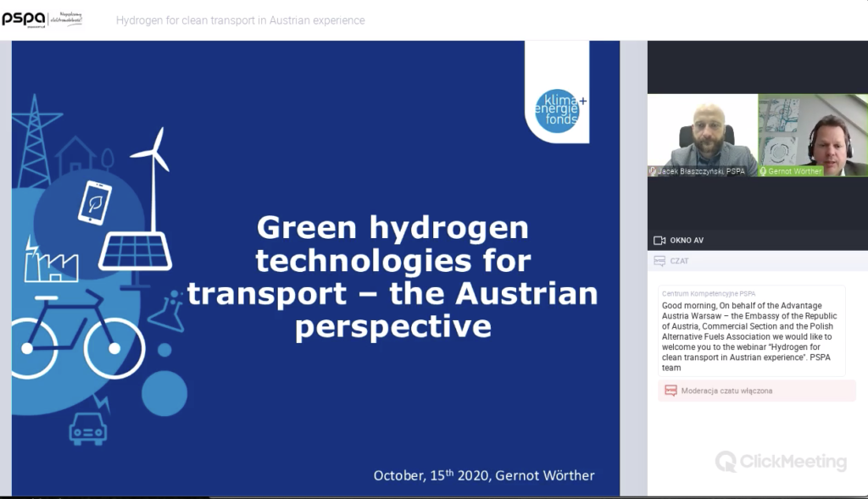Click the microphone icon by Jacek Błaszczyński's name
The image size is (868, 499).
653,171
